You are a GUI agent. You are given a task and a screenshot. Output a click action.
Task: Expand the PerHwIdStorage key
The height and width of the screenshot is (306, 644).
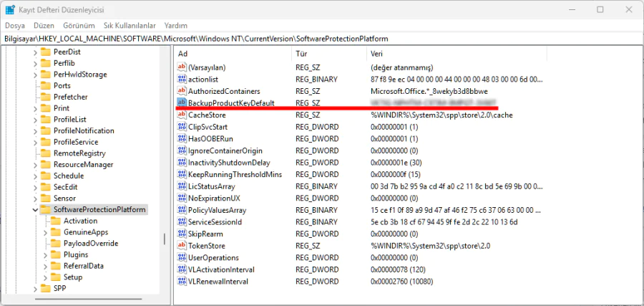pos(35,75)
